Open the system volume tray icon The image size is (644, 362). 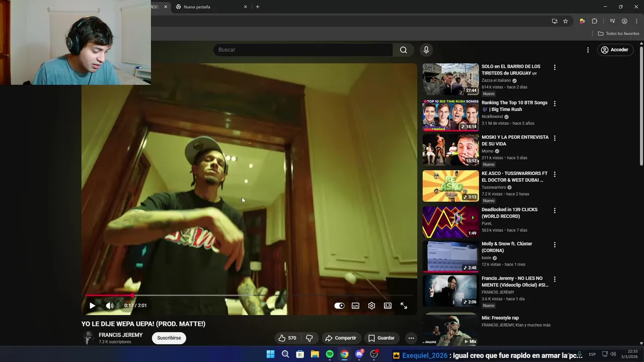pos(613,354)
